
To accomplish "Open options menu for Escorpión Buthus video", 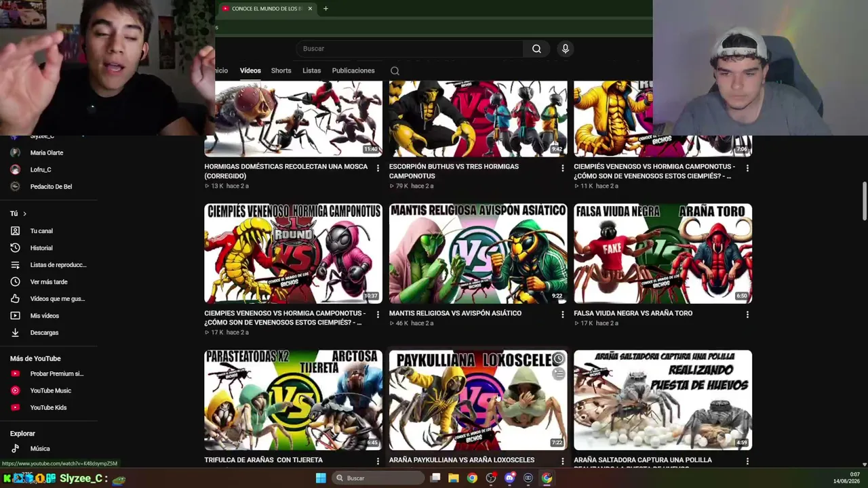I will click(x=562, y=168).
